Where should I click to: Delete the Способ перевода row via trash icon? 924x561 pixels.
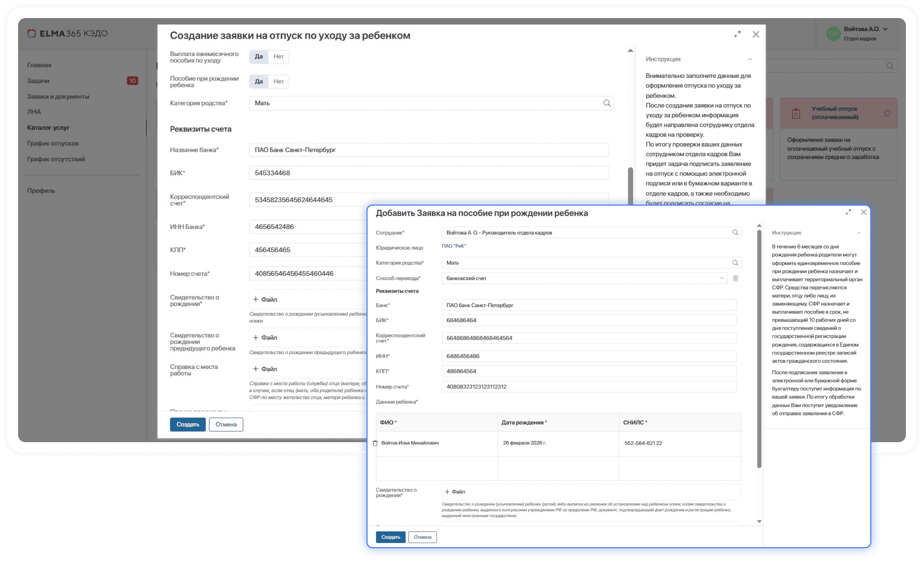[736, 278]
